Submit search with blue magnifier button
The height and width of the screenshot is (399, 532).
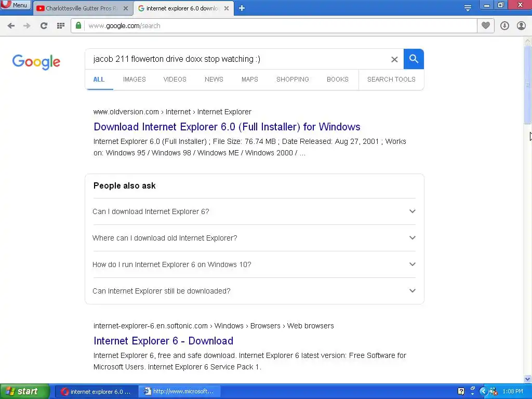tap(414, 59)
